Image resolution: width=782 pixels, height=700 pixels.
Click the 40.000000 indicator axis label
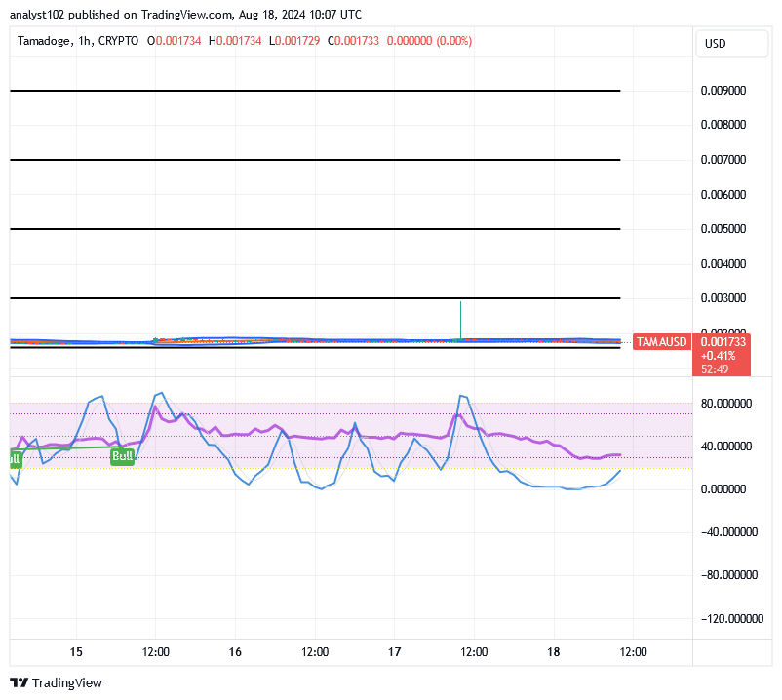[726, 447]
